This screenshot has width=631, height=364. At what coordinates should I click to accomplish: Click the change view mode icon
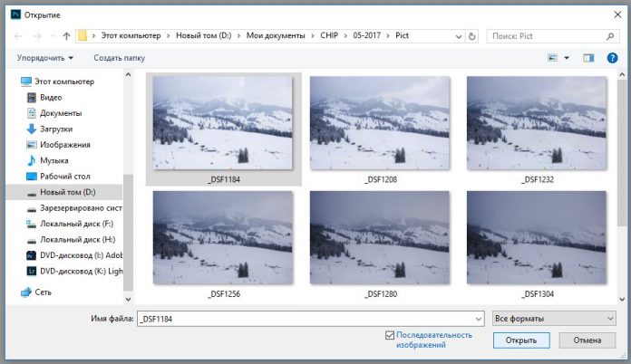(552, 58)
